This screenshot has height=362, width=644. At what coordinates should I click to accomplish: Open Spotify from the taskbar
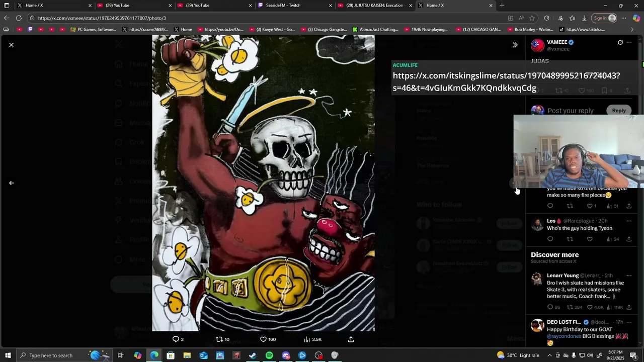pos(269,355)
